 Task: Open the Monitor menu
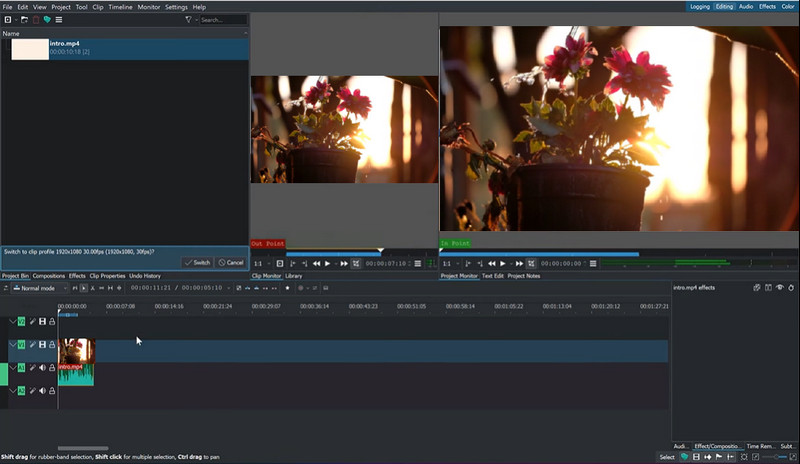[148, 7]
